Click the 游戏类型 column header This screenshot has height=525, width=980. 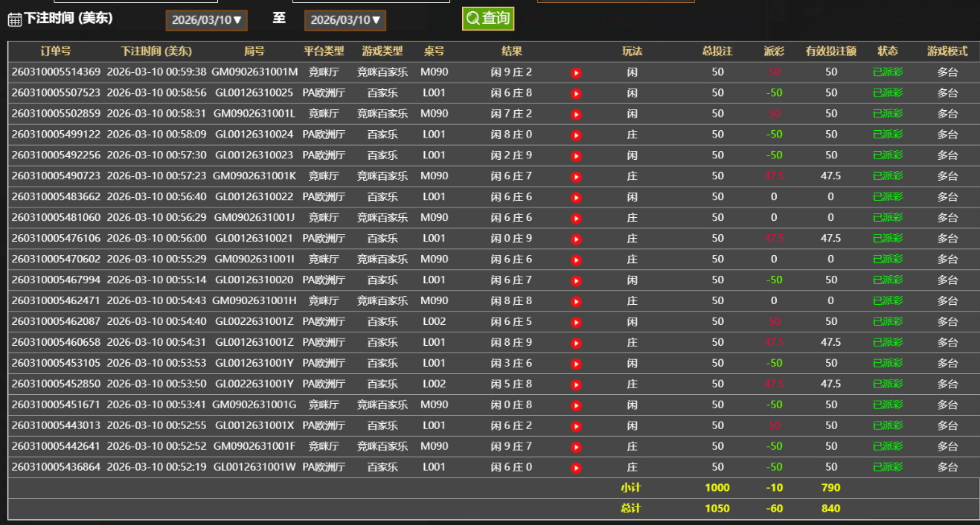382,51
